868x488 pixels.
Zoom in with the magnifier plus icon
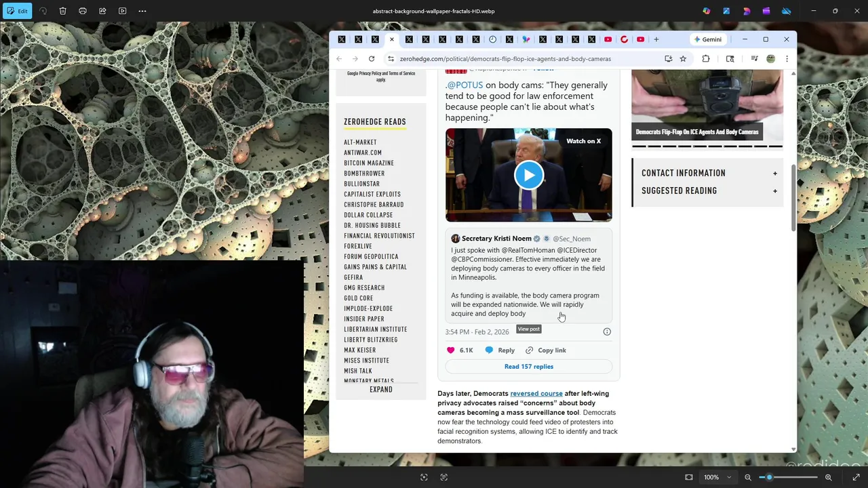[x=828, y=477]
